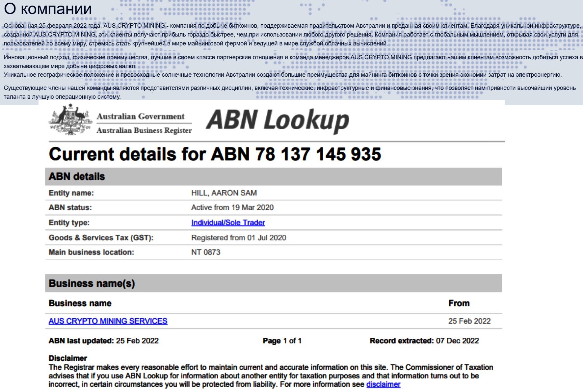Viewport: 583px width, 392px height.
Task: Click 'Registered from 01 Jul 2020' value
Action: 239,238
